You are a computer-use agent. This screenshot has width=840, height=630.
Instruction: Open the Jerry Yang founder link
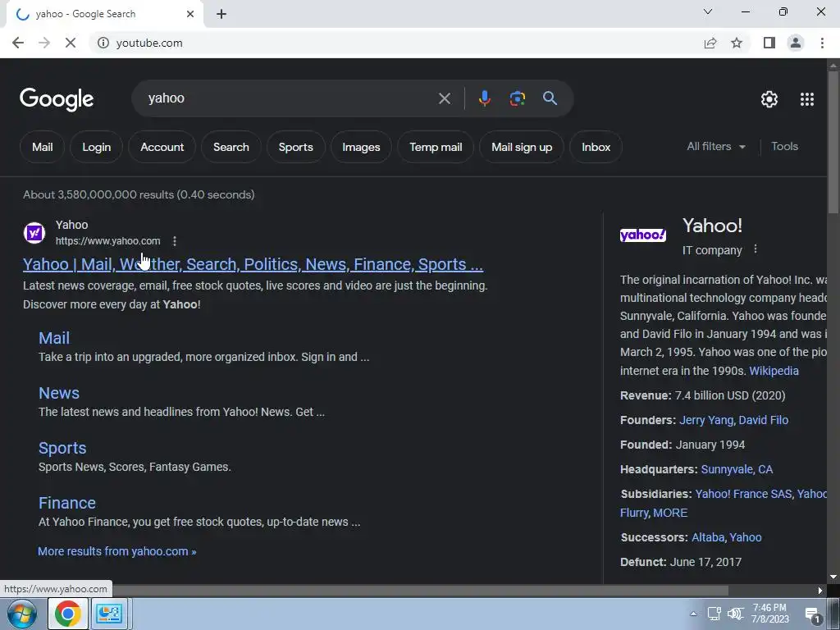(x=706, y=420)
